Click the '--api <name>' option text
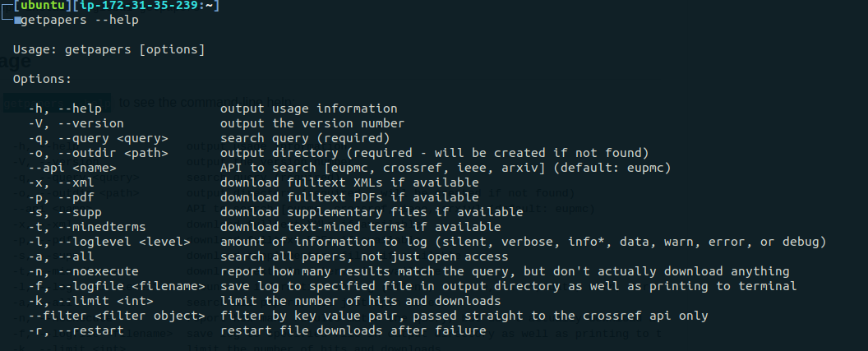This screenshot has height=351, width=868. click(72, 168)
